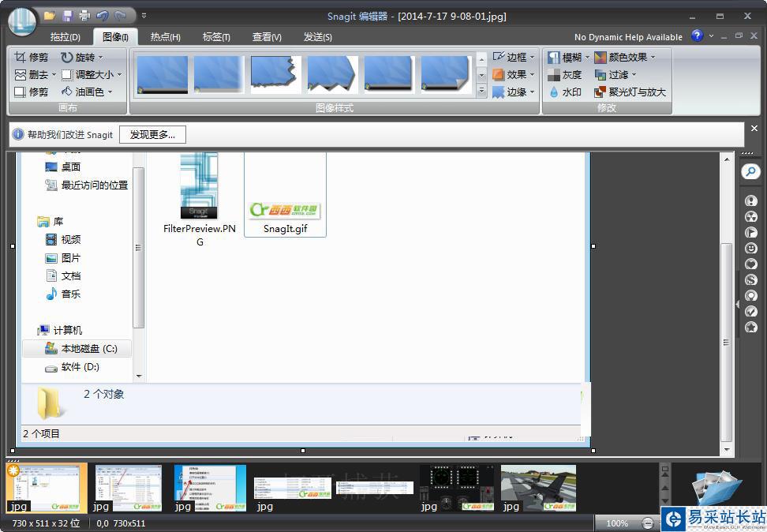Switch to the 查看(V) tab
This screenshot has width=767, height=532.
[267, 37]
